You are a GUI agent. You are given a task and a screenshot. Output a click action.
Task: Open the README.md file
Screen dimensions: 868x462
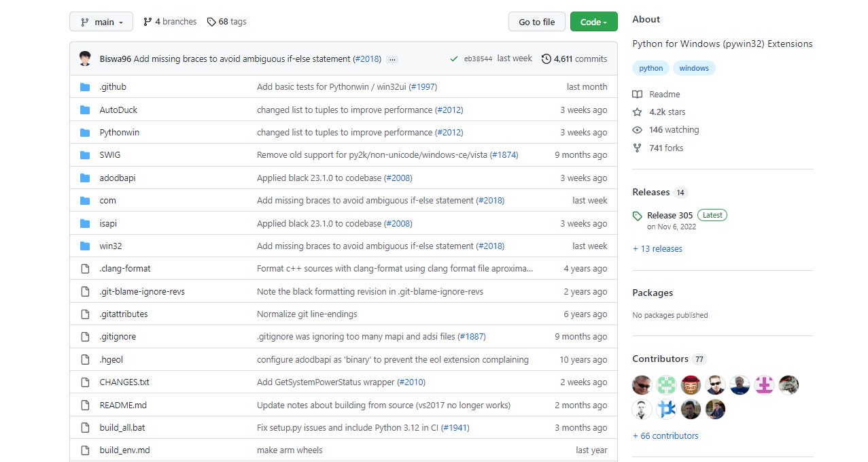coord(123,406)
